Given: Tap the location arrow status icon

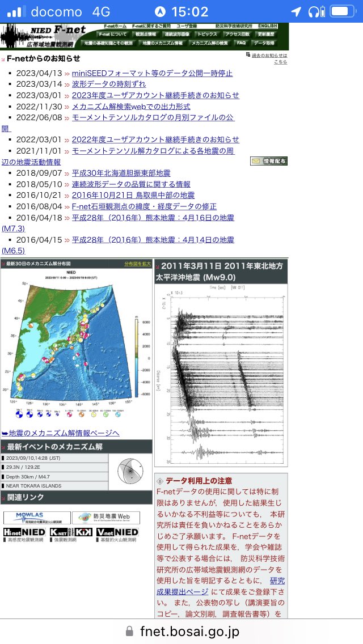Looking at the screenshot, I should [296, 11].
